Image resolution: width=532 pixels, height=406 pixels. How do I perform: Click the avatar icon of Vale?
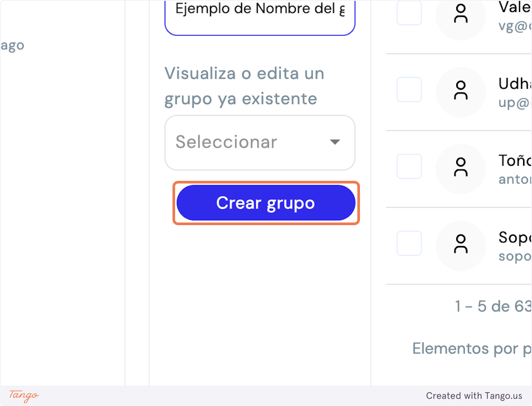461,15
